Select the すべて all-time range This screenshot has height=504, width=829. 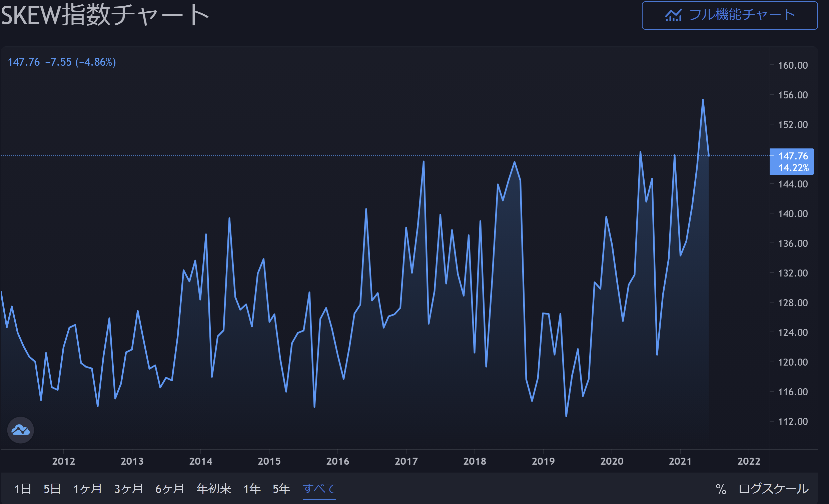319,489
